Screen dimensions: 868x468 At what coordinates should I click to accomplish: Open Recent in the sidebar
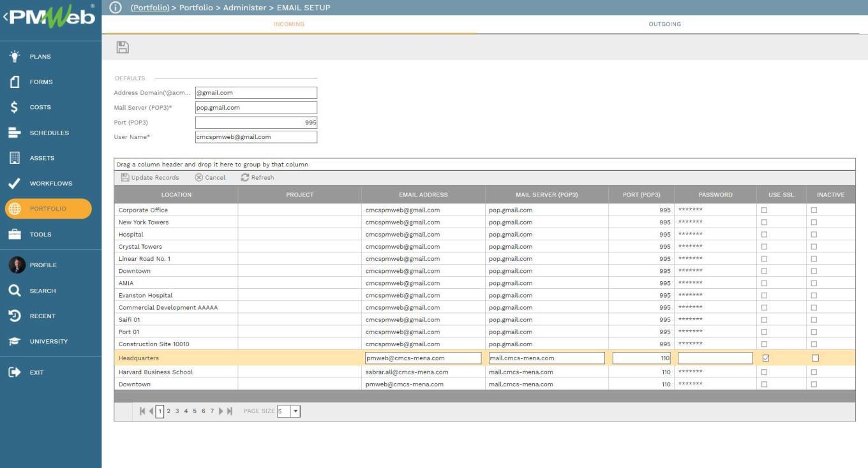pyautogui.click(x=42, y=316)
